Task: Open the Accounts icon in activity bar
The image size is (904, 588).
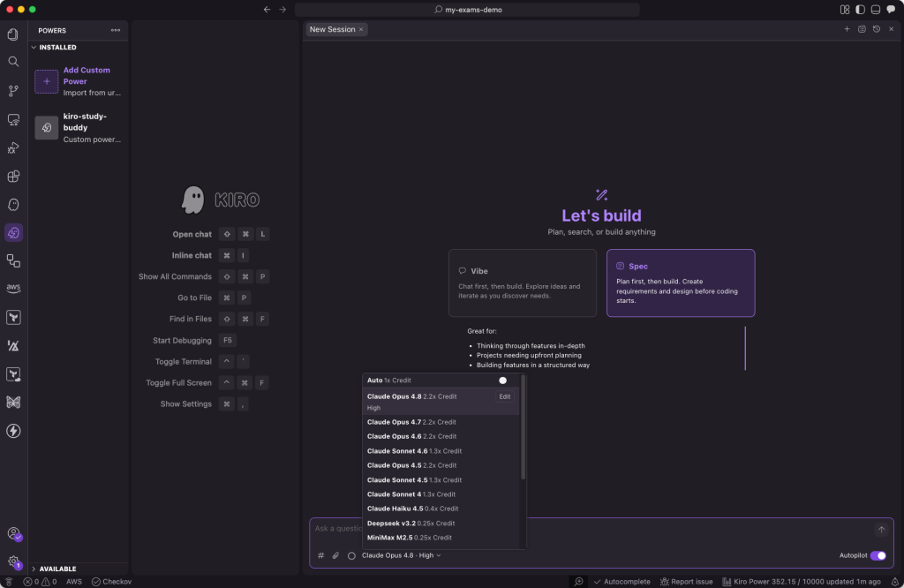Action: 13,534
